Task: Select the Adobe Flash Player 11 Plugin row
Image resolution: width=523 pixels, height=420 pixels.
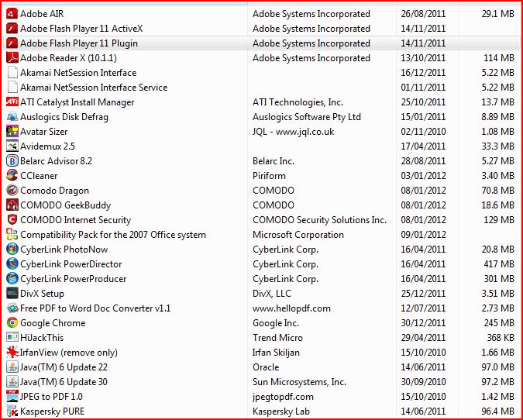Action: pyautogui.click(x=78, y=43)
